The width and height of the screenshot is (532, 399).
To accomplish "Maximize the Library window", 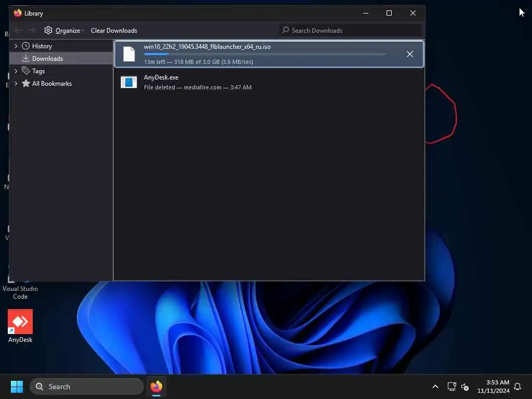I will (x=389, y=13).
